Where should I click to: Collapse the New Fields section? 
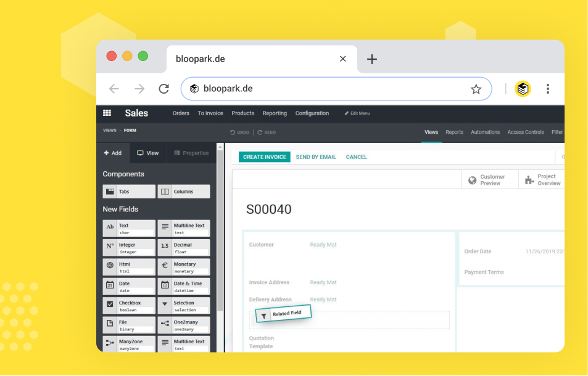pyautogui.click(x=120, y=209)
